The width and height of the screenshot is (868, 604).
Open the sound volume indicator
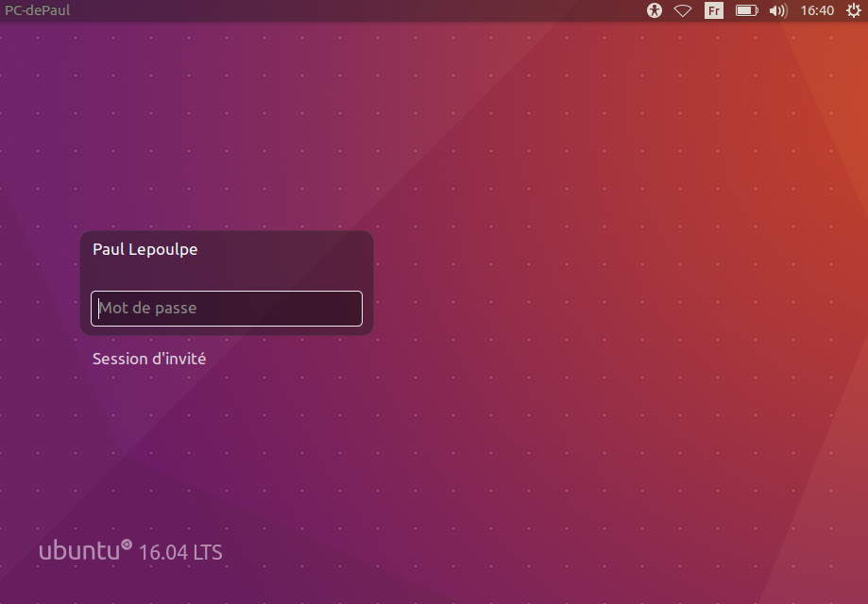click(x=778, y=10)
